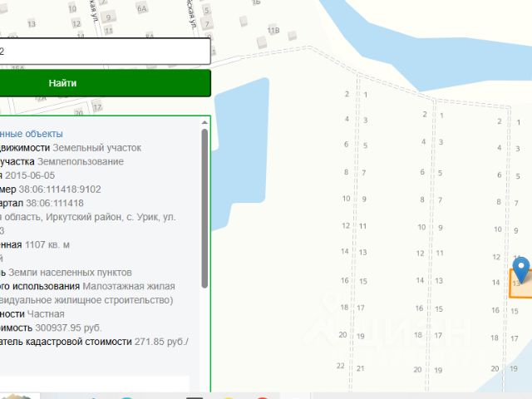Screen dimensions: 532x399
Task: Select the orange highlighted parcel 13
Action: [521, 283]
